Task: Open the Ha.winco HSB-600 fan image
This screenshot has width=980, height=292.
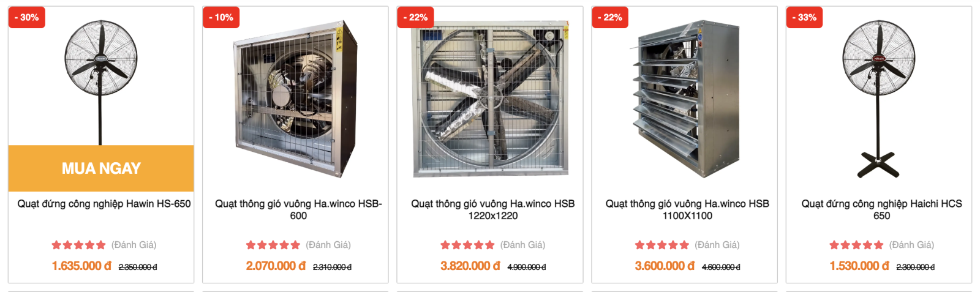Action: (295, 99)
